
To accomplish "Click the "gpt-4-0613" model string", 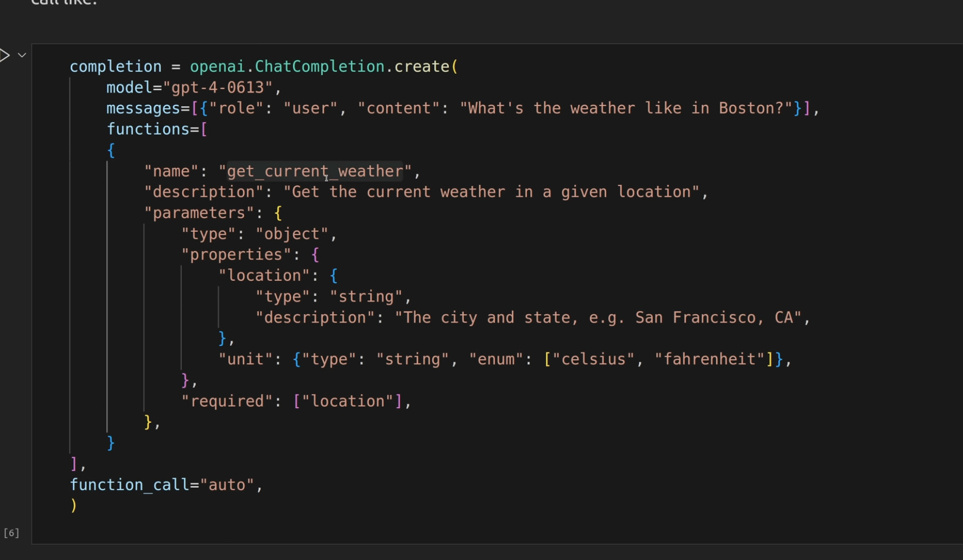I will (x=218, y=88).
